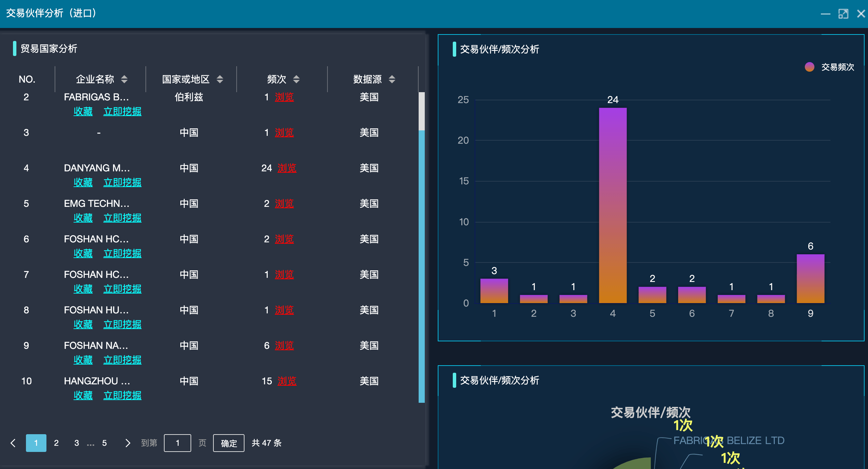Maximize the analysis dialog window
This screenshot has height=469, width=868.
843,14
